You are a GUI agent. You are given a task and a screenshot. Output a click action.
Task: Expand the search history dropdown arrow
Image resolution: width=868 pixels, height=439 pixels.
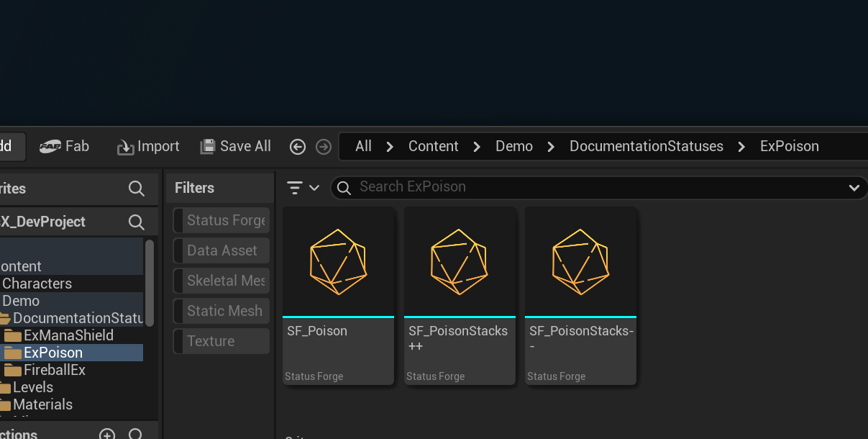click(x=854, y=188)
